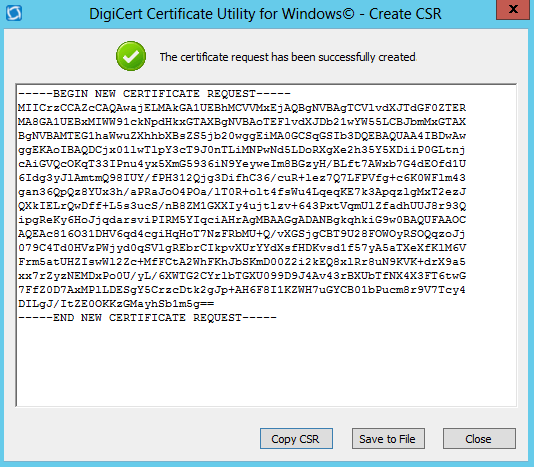Click the END NEW CERTIFICATE REQUEST line
Image resolution: width=534 pixels, height=467 pixels.
[x=147, y=318]
